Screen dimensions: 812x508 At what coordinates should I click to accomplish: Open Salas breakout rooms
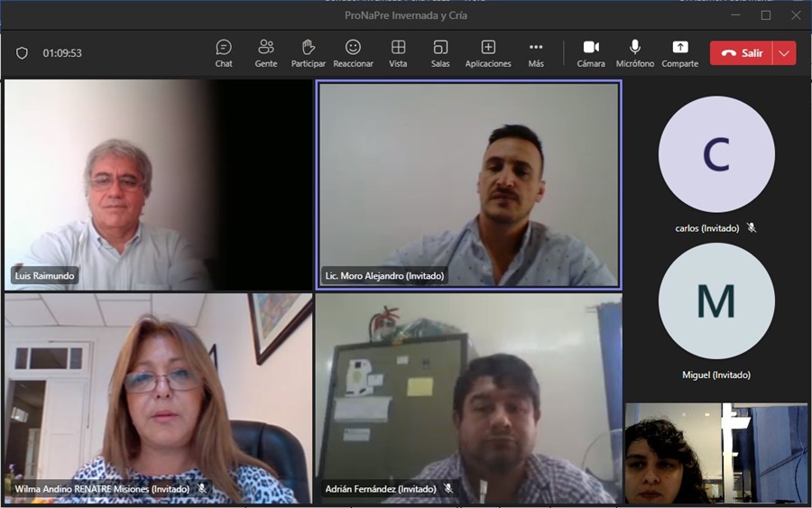click(x=440, y=52)
